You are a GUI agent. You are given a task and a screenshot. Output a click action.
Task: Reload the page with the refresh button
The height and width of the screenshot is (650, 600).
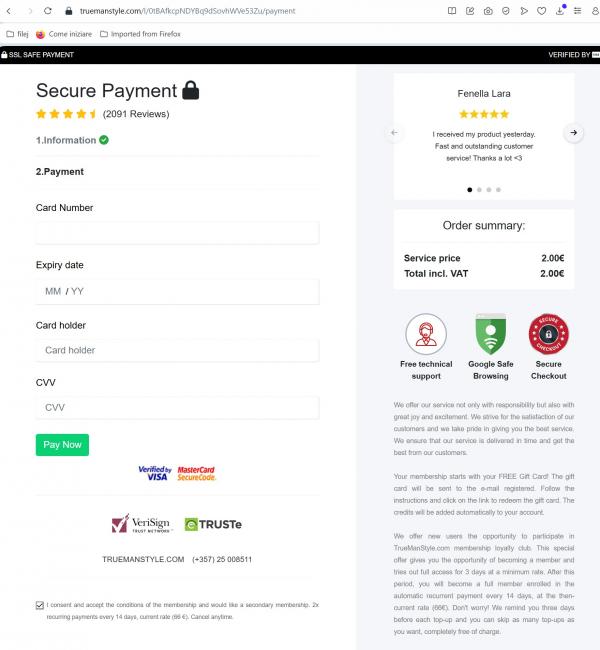click(x=47, y=11)
